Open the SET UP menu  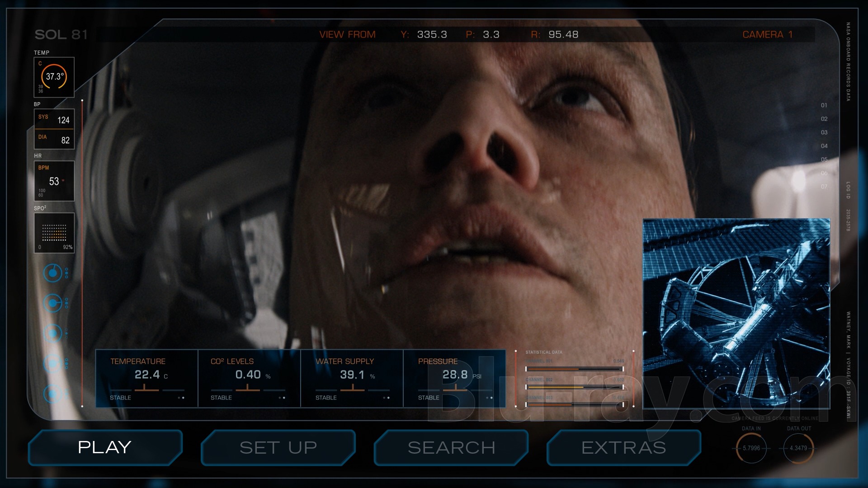(278, 447)
